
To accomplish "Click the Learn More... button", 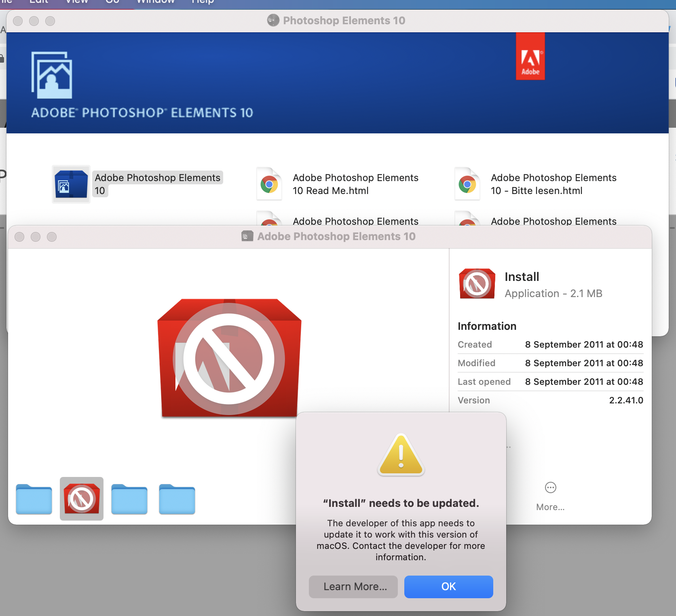I will point(353,586).
